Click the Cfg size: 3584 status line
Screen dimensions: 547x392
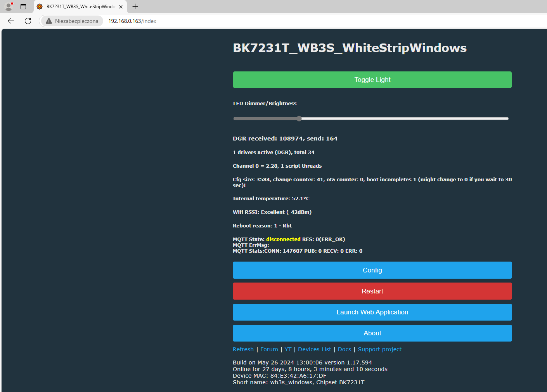(372, 182)
